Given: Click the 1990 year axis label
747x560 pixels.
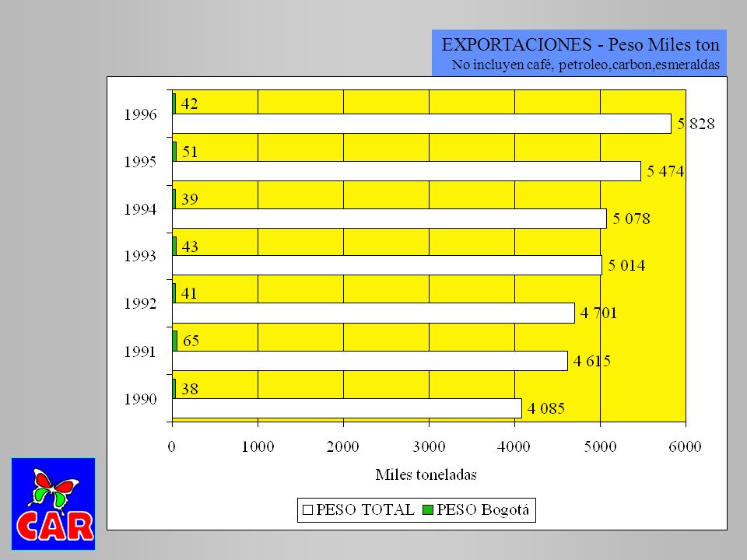Looking at the screenshot, I should 140,399.
